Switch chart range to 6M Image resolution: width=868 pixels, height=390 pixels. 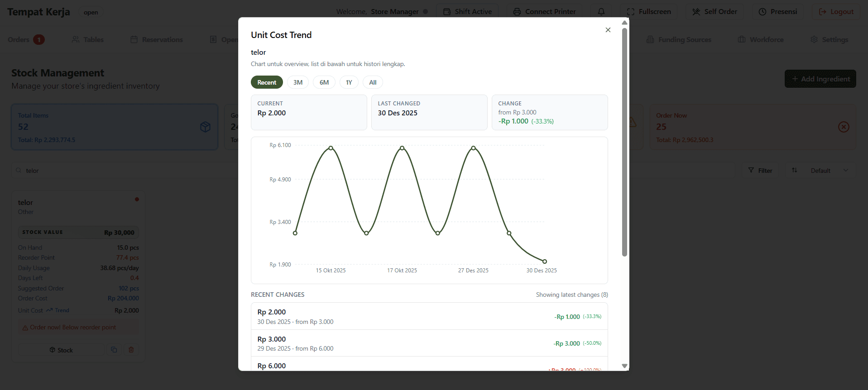324,82
